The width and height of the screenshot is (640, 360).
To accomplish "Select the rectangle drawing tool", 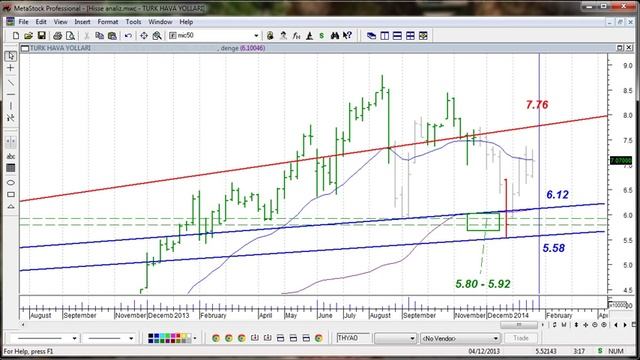I will 11,195.
